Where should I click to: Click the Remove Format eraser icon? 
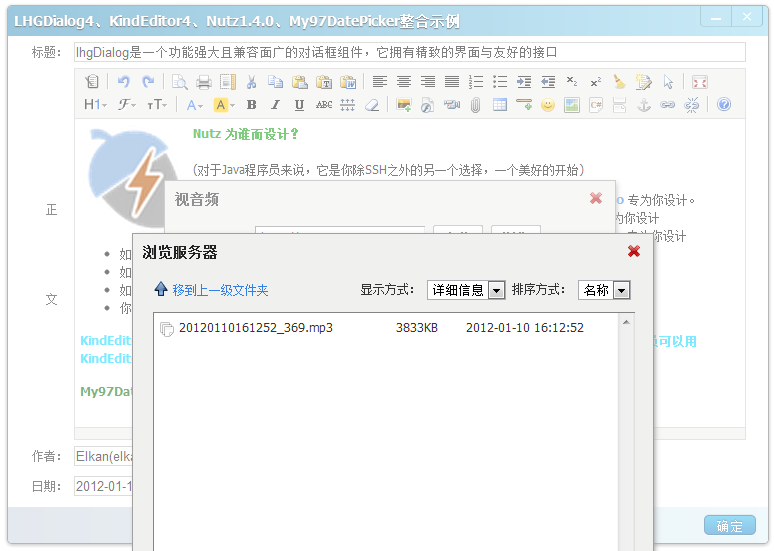pos(372,104)
